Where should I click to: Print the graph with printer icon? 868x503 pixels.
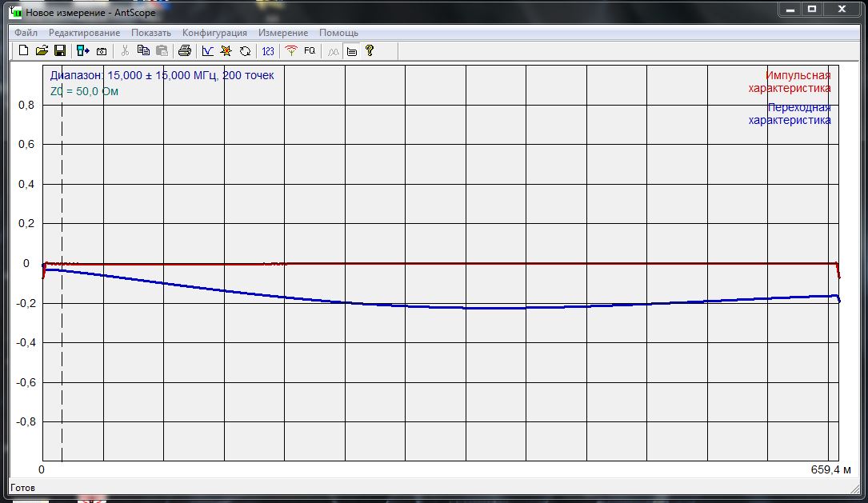185,50
